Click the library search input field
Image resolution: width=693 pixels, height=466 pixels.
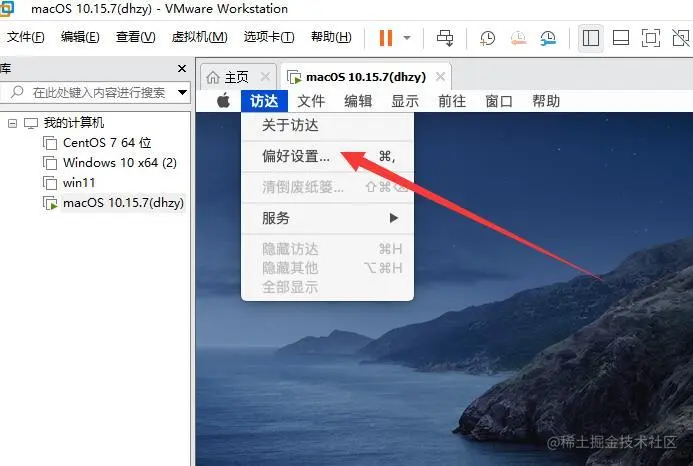[x=95, y=92]
